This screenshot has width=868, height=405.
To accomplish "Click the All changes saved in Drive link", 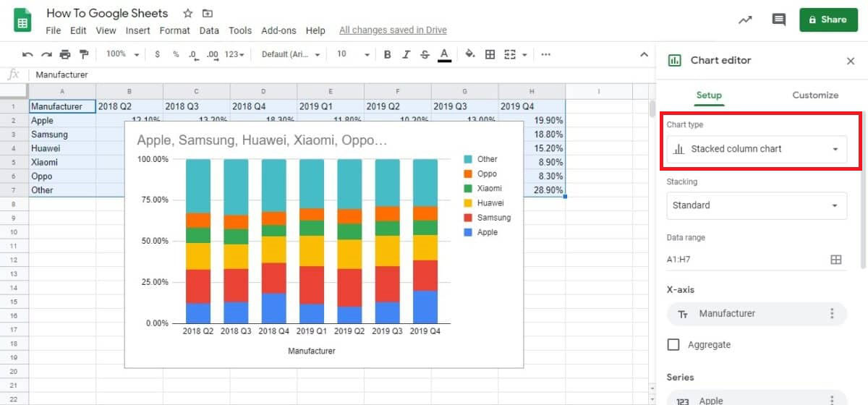I will [x=393, y=30].
